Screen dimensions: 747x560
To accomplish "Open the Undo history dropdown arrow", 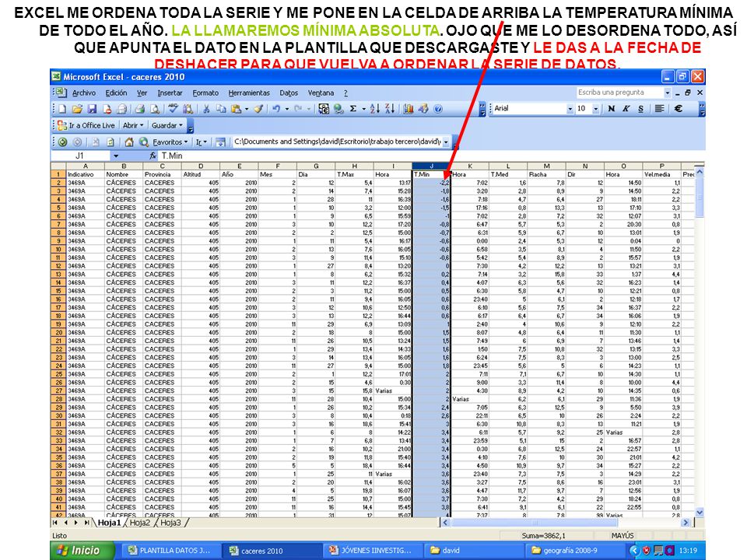I will coord(287,109).
